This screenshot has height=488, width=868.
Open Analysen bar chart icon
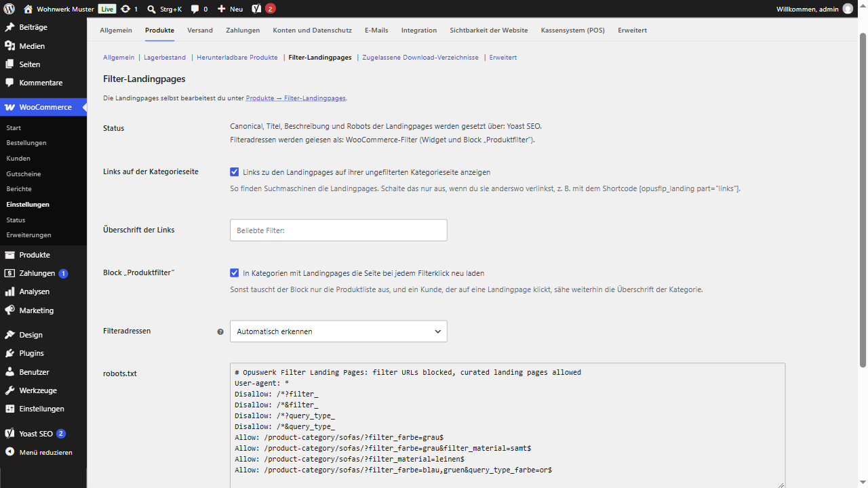coord(9,291)
